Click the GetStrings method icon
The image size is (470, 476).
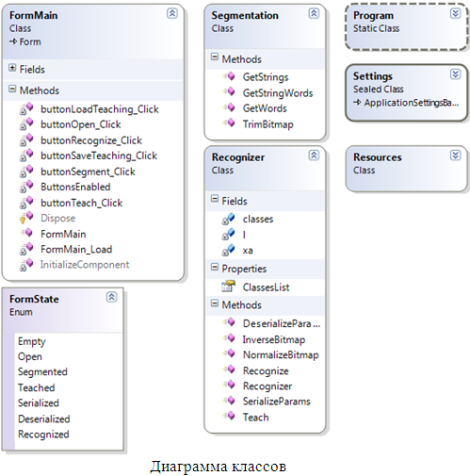[x=229, y=76]
